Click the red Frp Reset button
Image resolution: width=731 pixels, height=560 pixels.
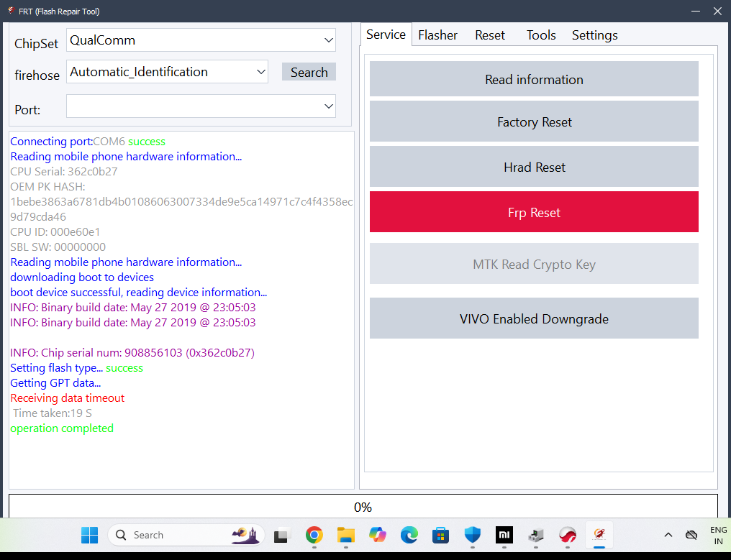pyautogui.click(x=534, y=212)
